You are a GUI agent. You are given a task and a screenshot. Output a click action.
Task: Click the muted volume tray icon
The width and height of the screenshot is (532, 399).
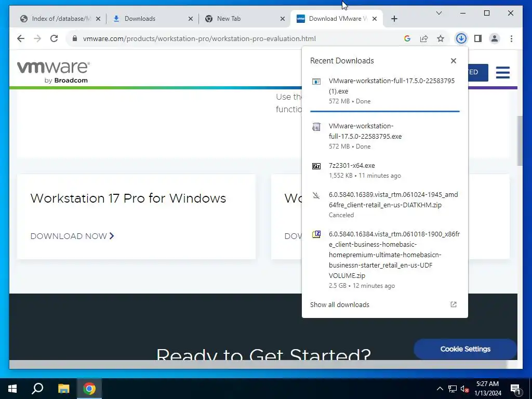[465, 389]
